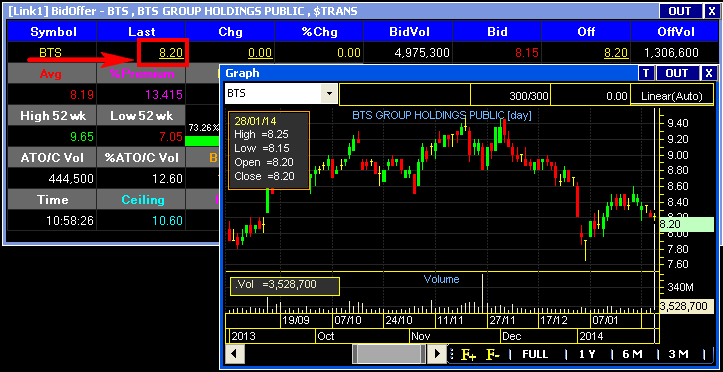Click OUT in the Graph window
Viewport: 723px width, 372px height.
click(x=676, y=73)
